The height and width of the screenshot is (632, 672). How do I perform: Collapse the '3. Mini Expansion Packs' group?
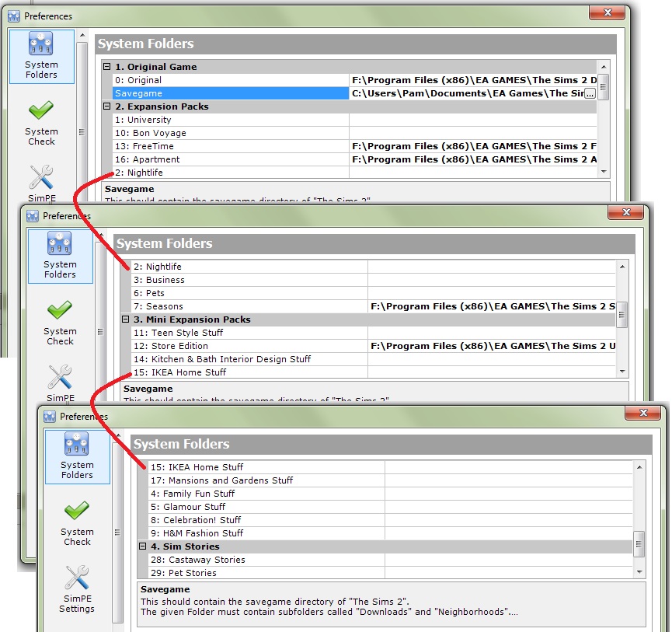tap(124, 319)
